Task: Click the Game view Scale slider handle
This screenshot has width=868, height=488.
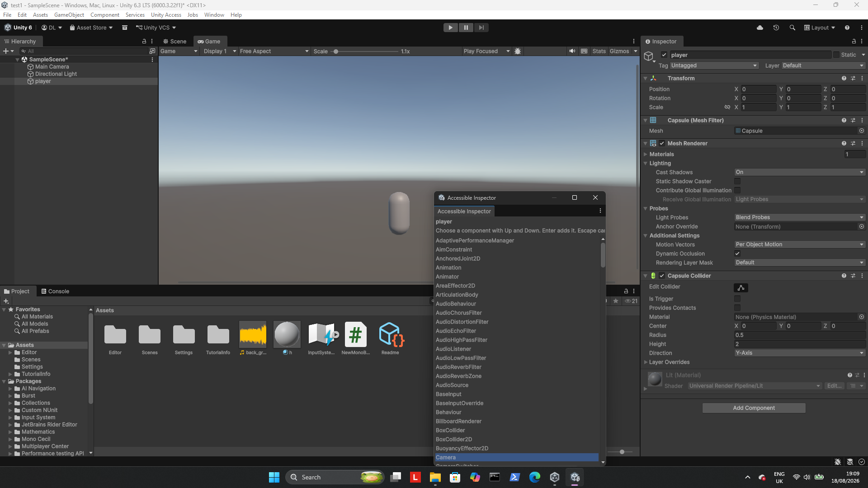Action: click(x=336, y=52)
